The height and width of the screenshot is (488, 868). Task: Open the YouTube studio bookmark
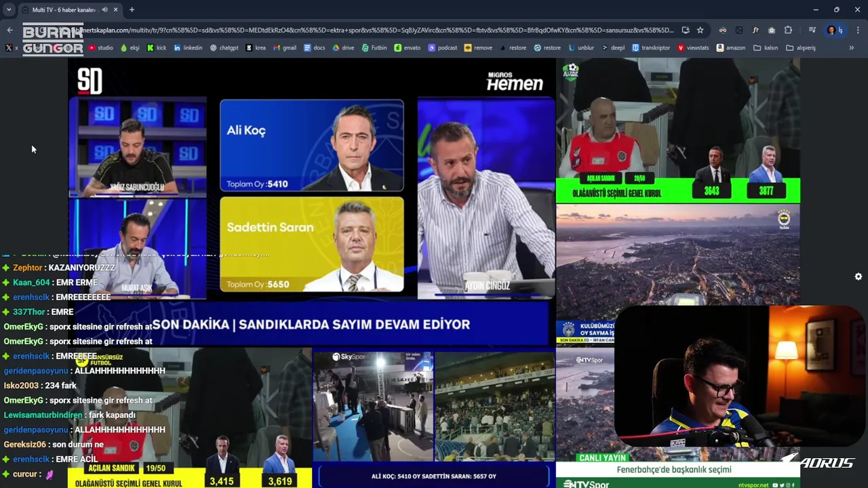(x=100, y=48)
